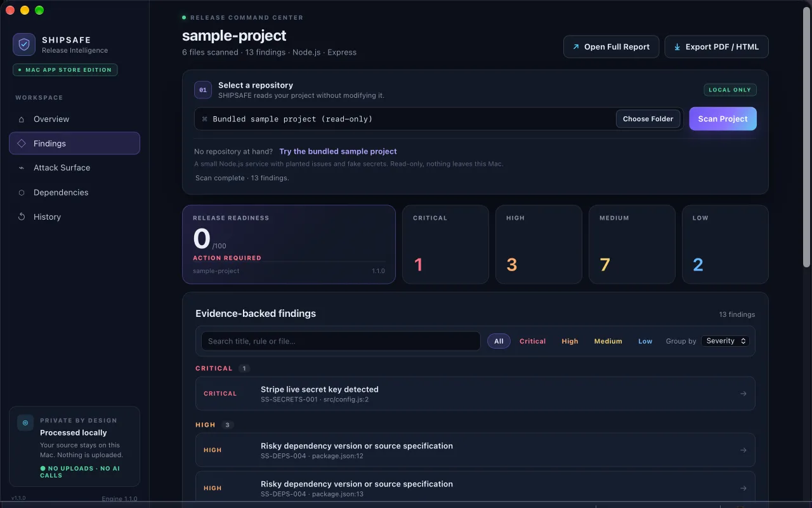Open the Group by Severity dropdown
The width and height of the screenshot is (812, 508).
(x=725, y=341)
